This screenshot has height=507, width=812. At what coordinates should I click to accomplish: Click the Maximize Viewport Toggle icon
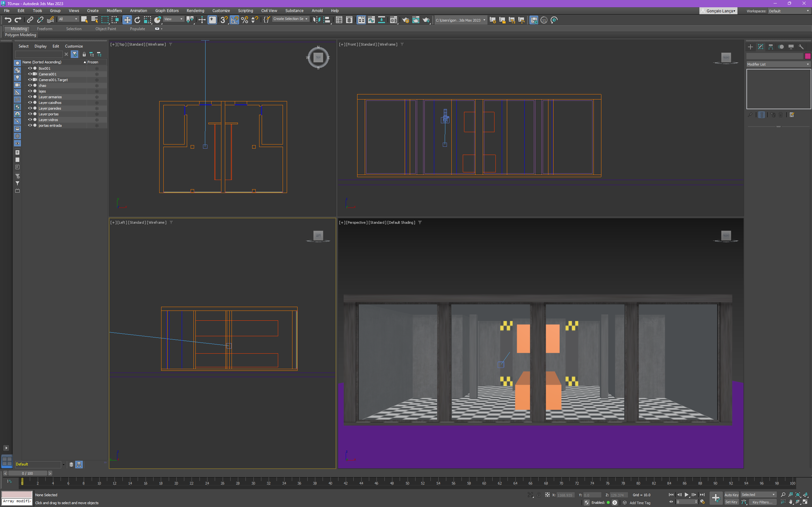click(805, 502)
